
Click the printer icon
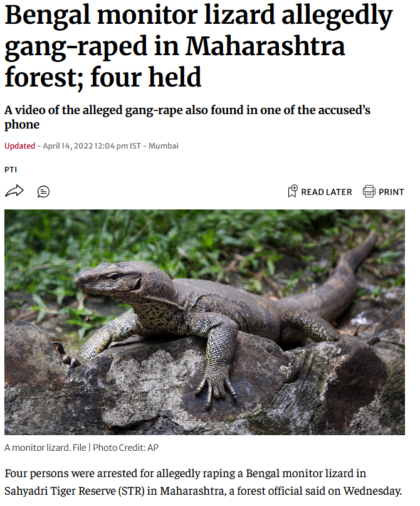point(369,191)
